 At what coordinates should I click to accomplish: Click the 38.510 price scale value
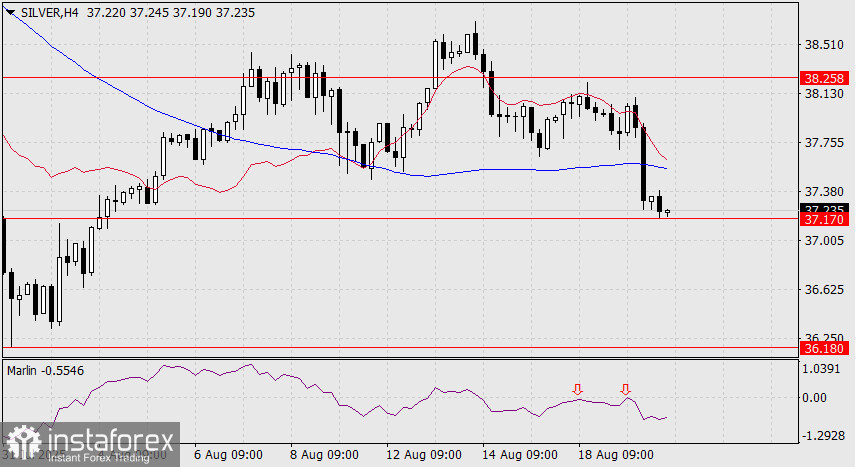point(824,45)
